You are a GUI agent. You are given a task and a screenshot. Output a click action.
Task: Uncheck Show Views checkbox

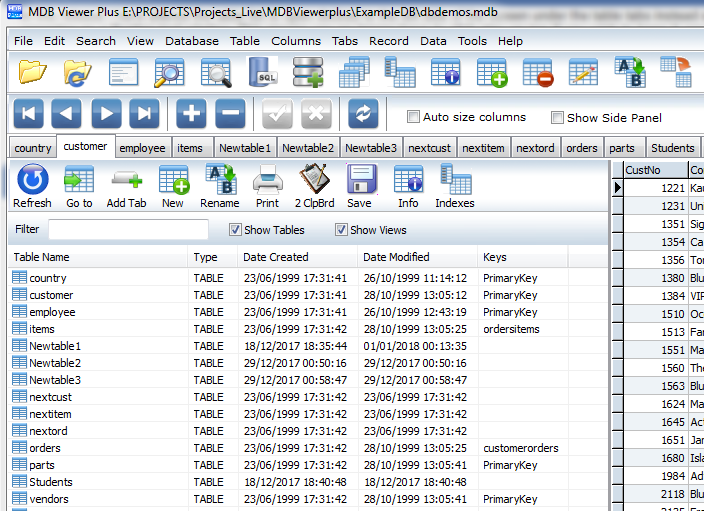click(341, 230)
